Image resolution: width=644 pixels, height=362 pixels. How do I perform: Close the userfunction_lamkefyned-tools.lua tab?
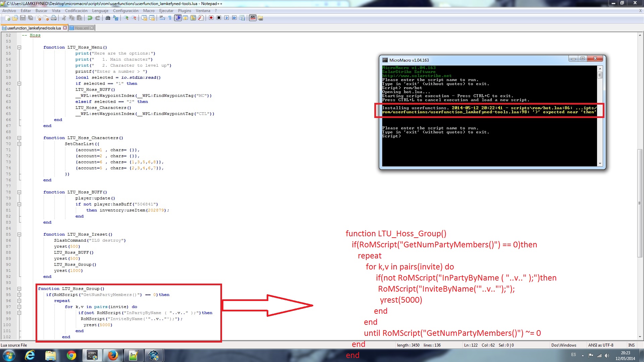(65, 28)
